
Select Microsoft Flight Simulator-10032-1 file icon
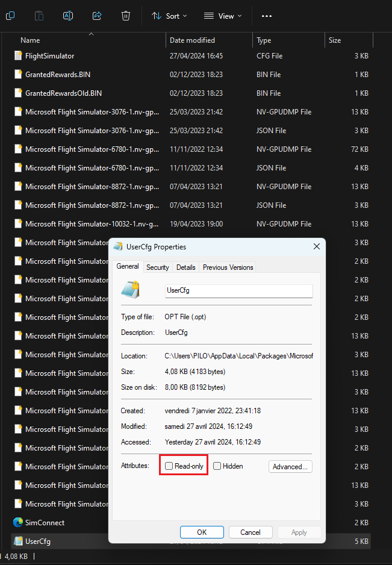(x=18, y=223)
